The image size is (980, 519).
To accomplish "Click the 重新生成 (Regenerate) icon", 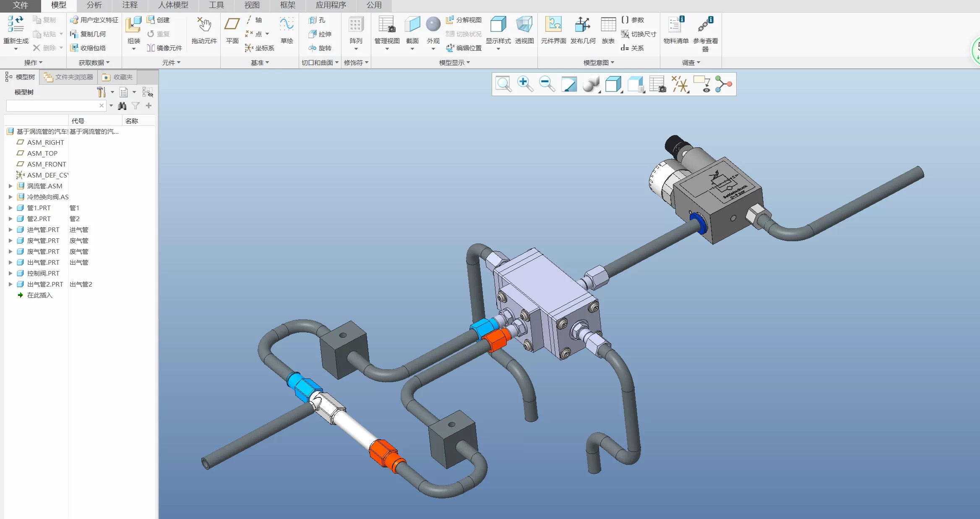I will (16, 24).
